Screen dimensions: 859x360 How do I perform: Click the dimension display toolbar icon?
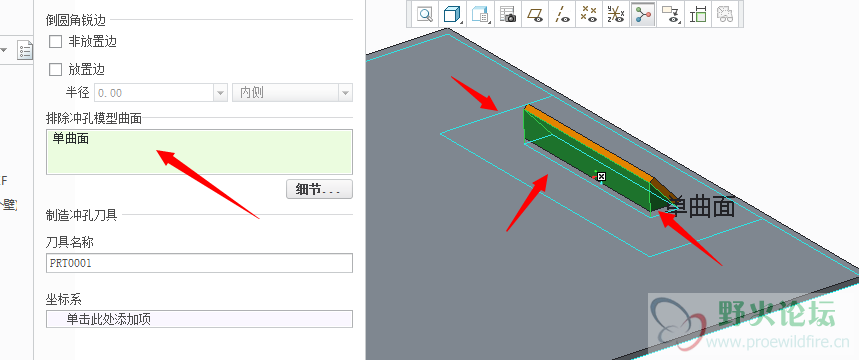pyautogui.click(x=698, y=14)
